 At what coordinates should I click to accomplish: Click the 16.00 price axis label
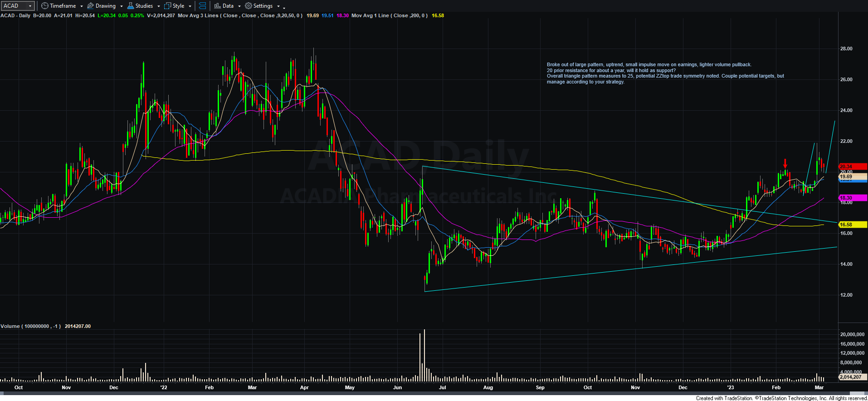[x=846, y=233]
